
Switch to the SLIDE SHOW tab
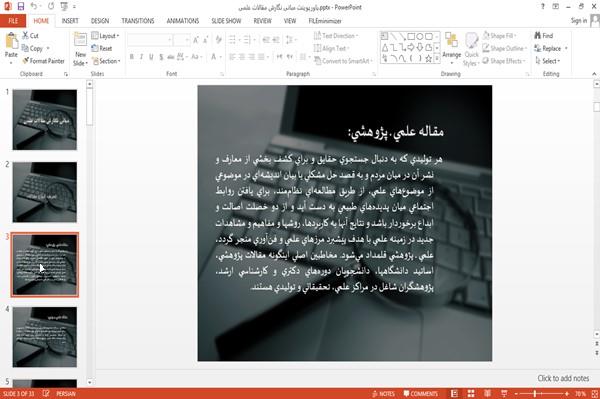[x=226, y=21]
